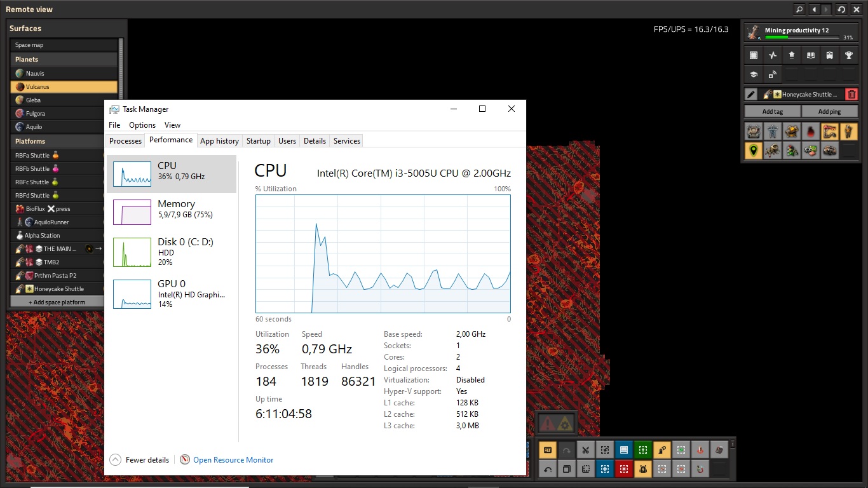Click the undo arrow shortcut
868x488 pixels.
(547, 470)
